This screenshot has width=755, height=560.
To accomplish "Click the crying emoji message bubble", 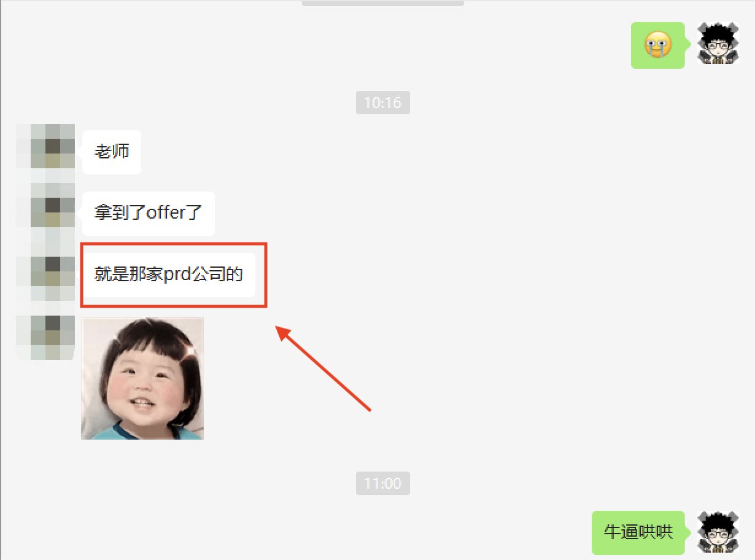I will (x=657, y=45).
